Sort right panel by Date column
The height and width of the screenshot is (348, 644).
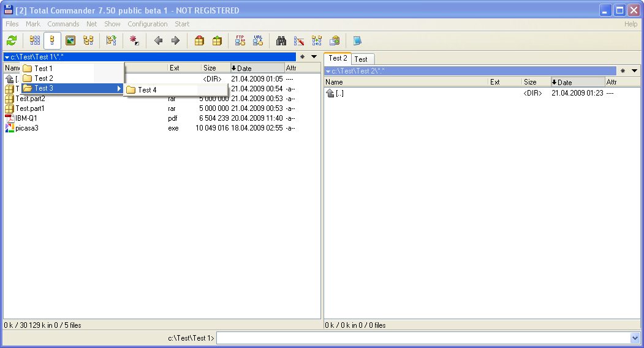(577, 81)
